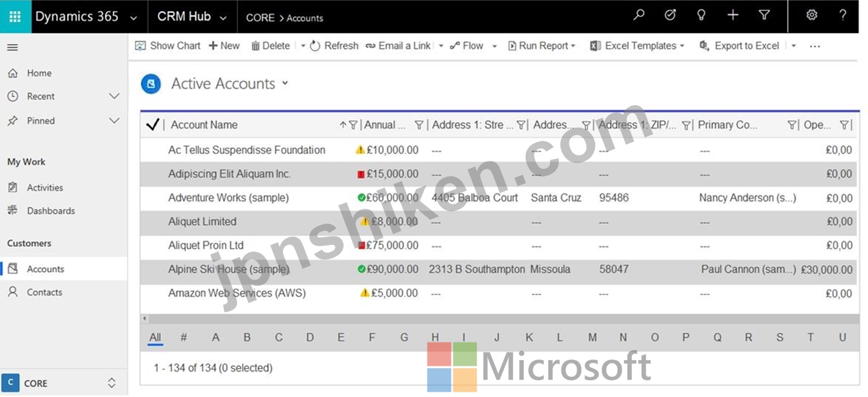Click the plus quick create icon

click(x=733, y=16)
